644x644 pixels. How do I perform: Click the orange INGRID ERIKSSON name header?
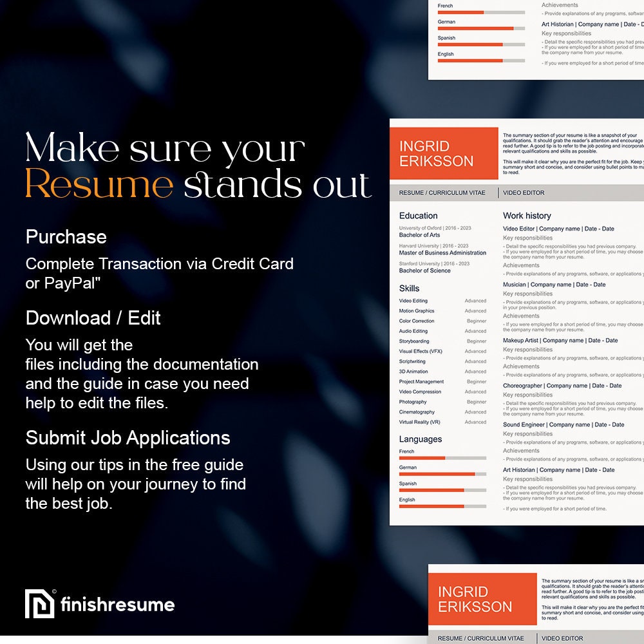click(x=444, y=155)
